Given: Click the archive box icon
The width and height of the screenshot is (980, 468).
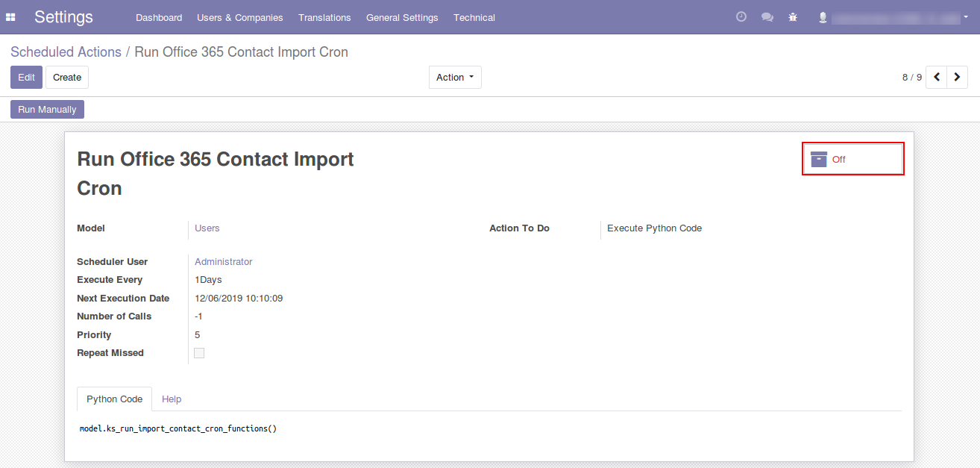Looking at the screenshot, I should [819, 159].
